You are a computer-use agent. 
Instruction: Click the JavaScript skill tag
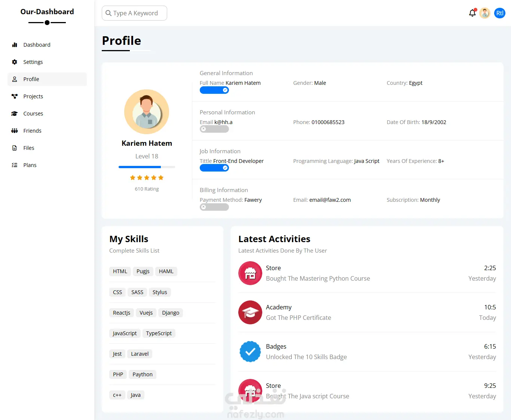[x=125, y=333]
